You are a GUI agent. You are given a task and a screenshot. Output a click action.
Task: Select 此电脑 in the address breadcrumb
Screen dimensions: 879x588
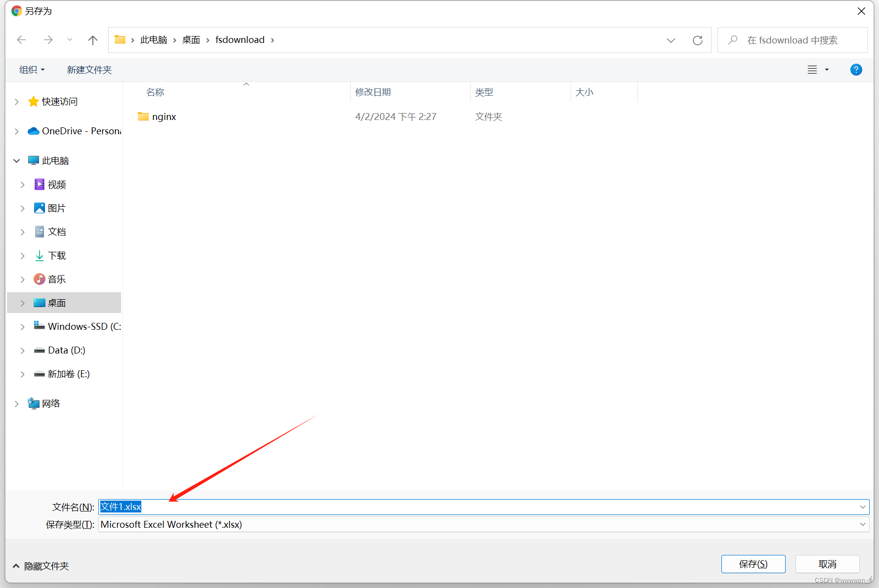pos(154,40)
